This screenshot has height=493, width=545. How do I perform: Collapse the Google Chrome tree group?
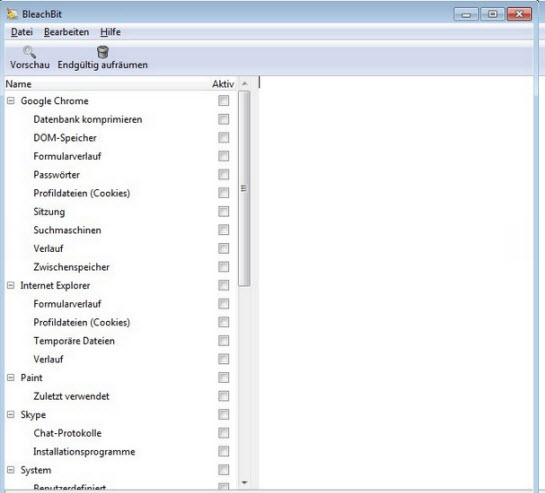(x=11, y=101)
